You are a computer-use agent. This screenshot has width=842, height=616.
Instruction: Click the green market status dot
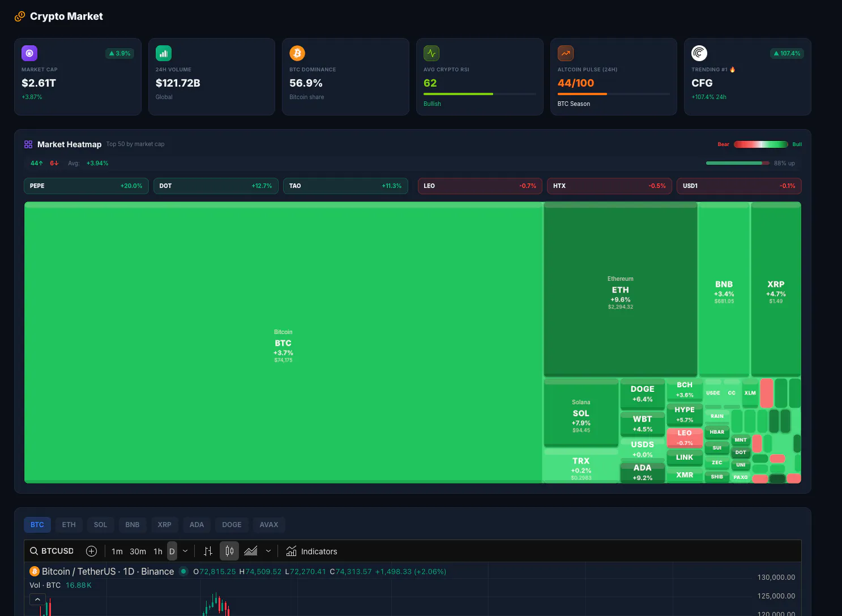[183, 571]
